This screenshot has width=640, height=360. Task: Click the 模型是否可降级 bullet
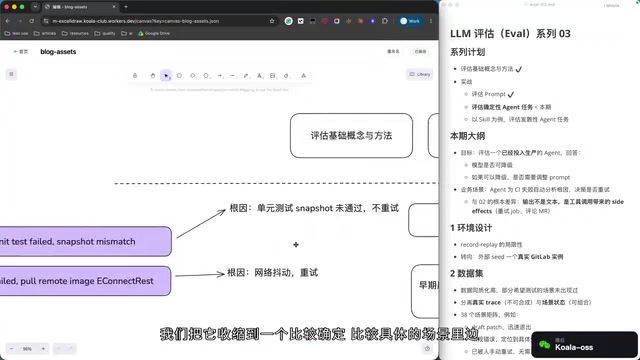492,165
